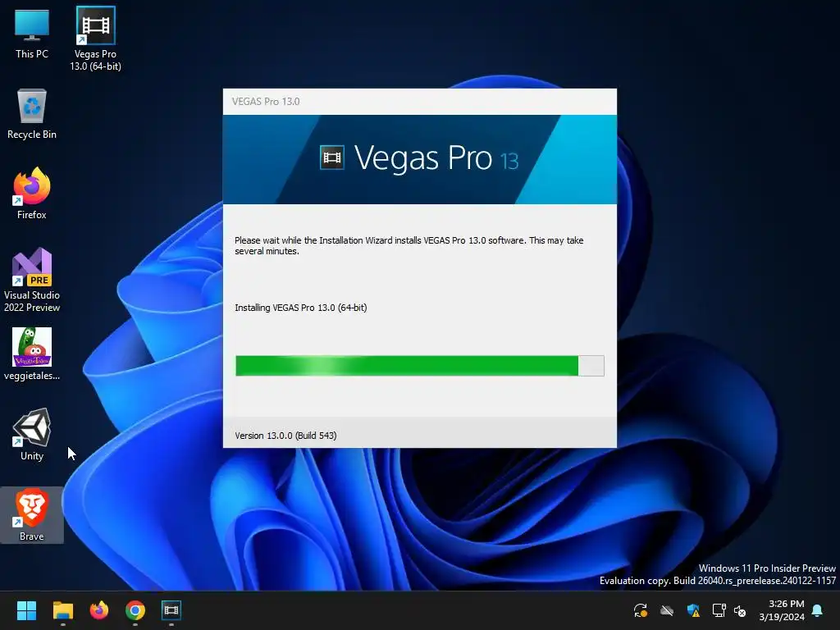The image size is (840, 630).
Task: Click the 'Installing VEGAS Pro 13.0 (64-bit)' status text
Action: pos(300,308)
